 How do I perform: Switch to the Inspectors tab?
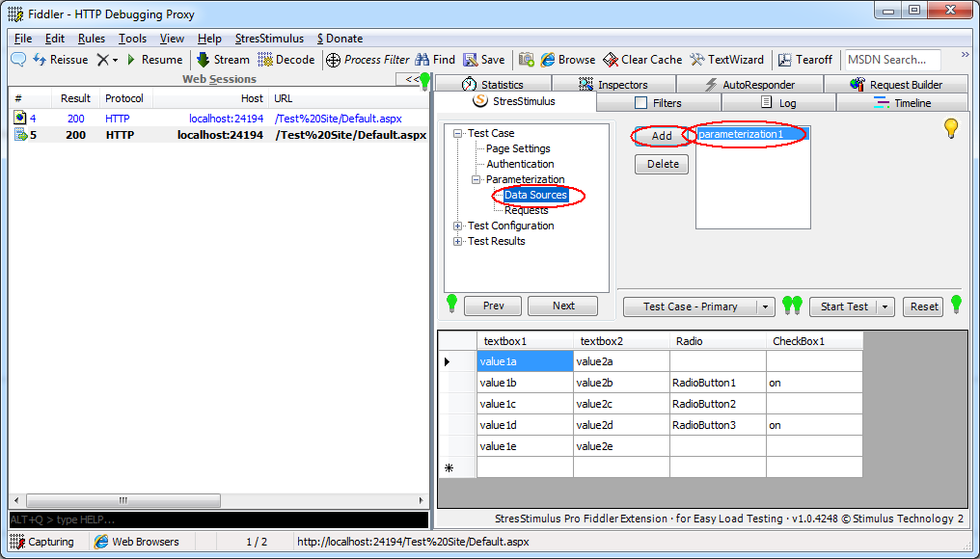tap(613, 84)
